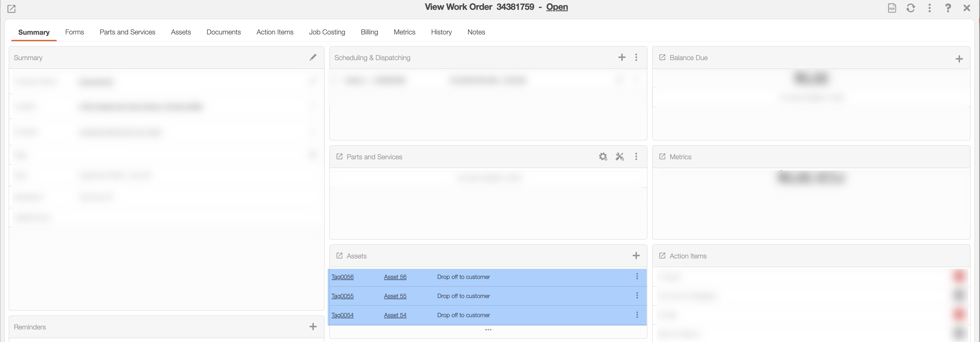This screenshot has height=342, width=980.
Task: Add an asset with the plus icon
Action: [x=636, y=256]
